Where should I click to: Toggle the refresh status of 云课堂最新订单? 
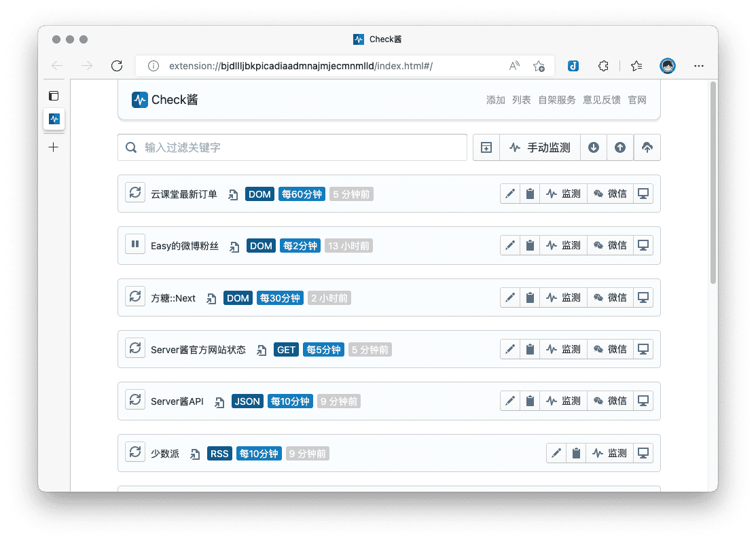coord(135,192)
